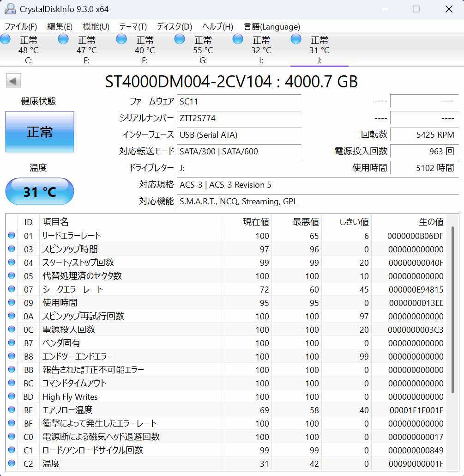
Task: Open the 編集(E) menu
Action: tap(60, 27)
